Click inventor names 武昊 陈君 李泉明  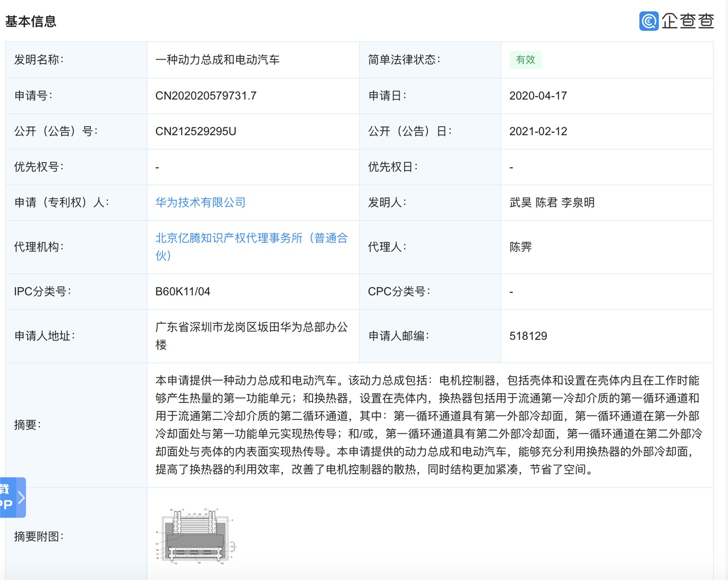[552, 203]
